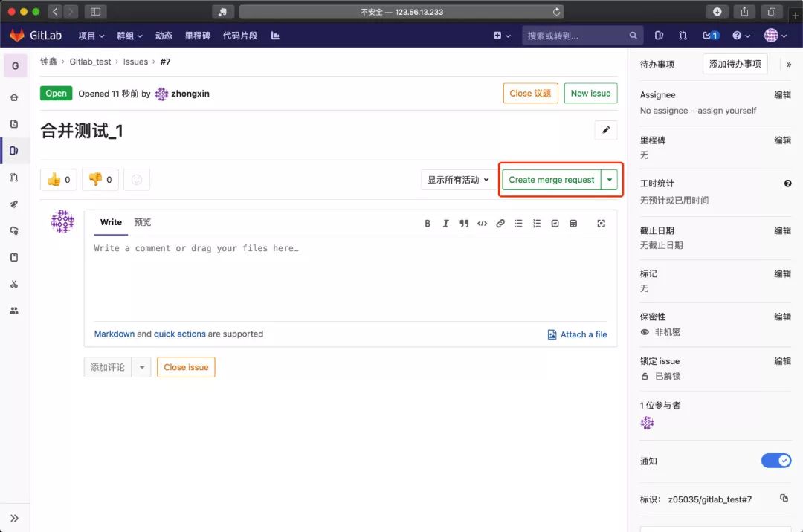Click the Close issue button below comment
The image size is (803, 532).
pos(186,367)
